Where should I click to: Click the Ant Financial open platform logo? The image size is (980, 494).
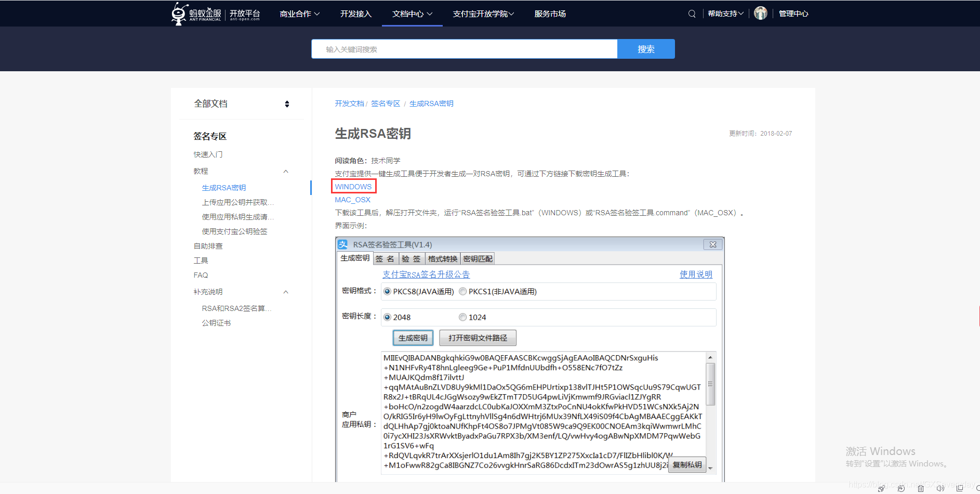click(x=216, y=14)
